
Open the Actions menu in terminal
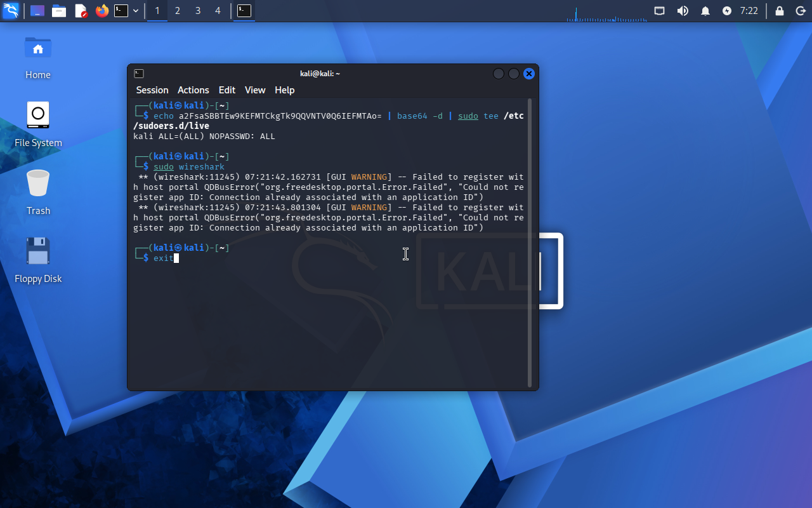tap(193, 90)
